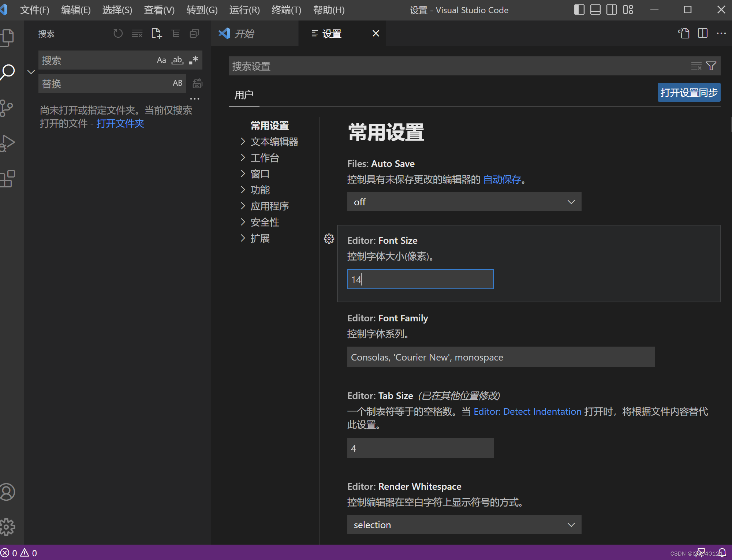
Task: Split the editor right icon
Action: coord(703,33)
